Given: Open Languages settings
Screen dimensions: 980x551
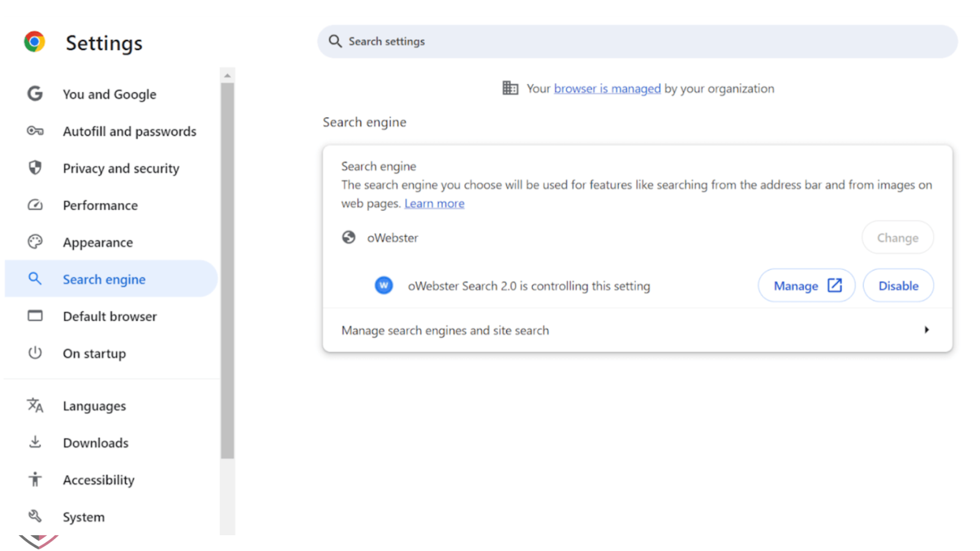Looking at the screenshot, I should point(110,405).
